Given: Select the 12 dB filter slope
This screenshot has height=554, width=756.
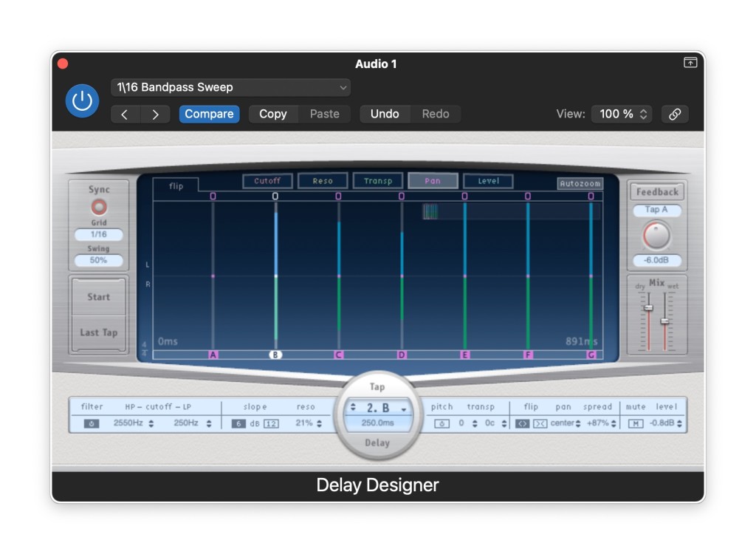Looking at the screenshot, I should 271,423.
